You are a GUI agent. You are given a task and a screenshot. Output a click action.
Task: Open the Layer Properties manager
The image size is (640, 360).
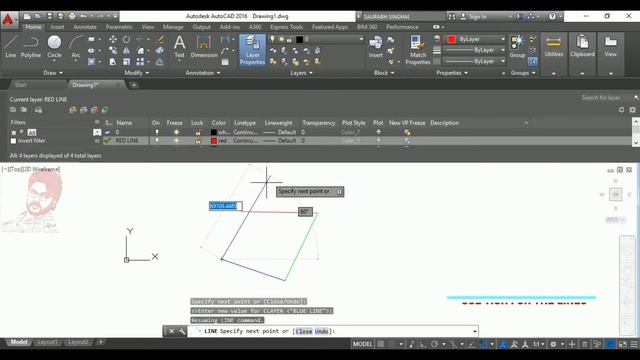point(252,50)
